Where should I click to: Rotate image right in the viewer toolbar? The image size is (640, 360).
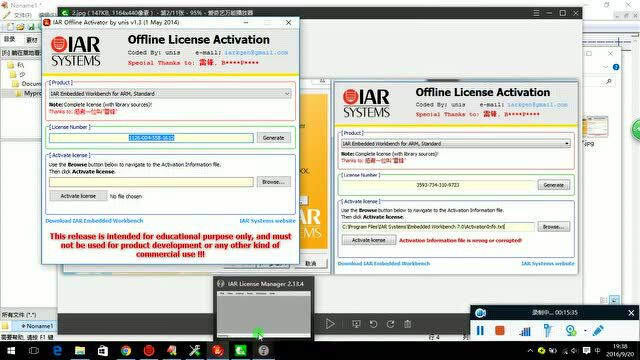[x=391, y=324]
